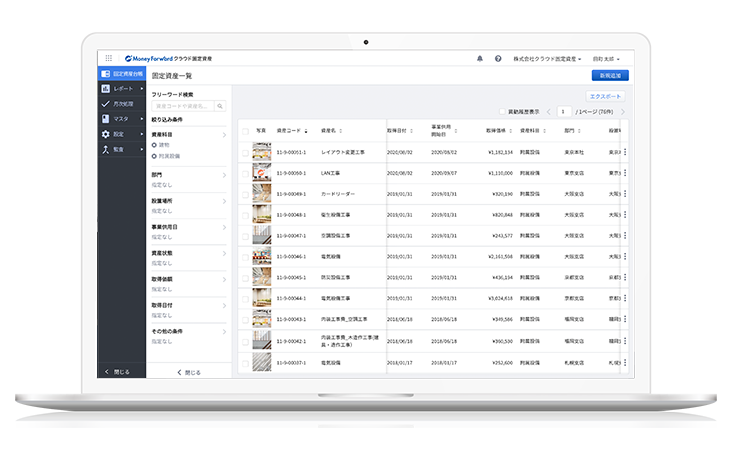Screen dimensions: 732x460
Task: Sort by 資産名 column arrows
Action: 341,131
